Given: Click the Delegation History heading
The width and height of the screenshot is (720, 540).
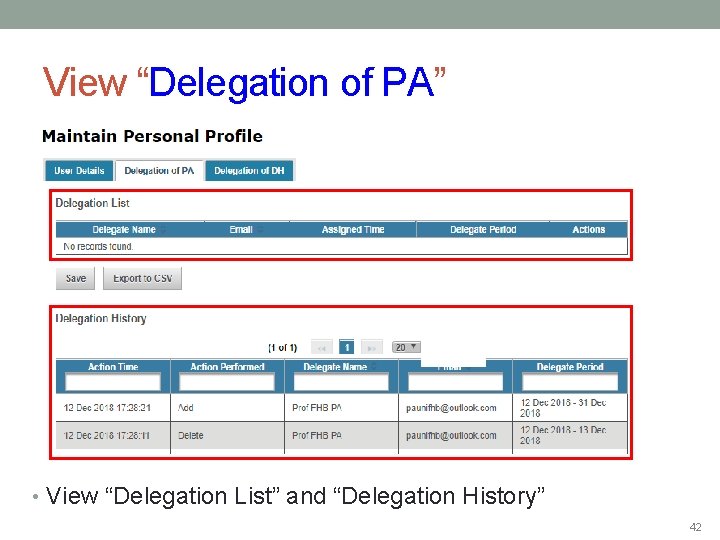Looking at the screenshot, I should [101, 318].
